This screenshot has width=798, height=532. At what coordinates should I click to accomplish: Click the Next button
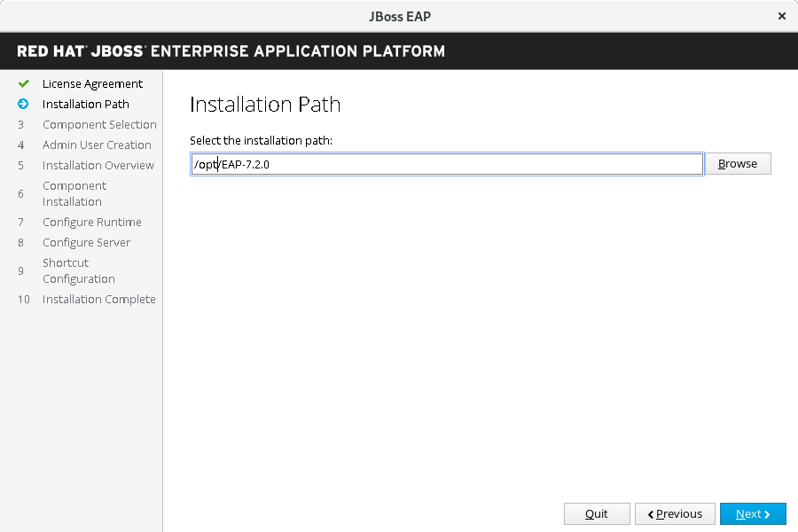[x=753, y=514]
